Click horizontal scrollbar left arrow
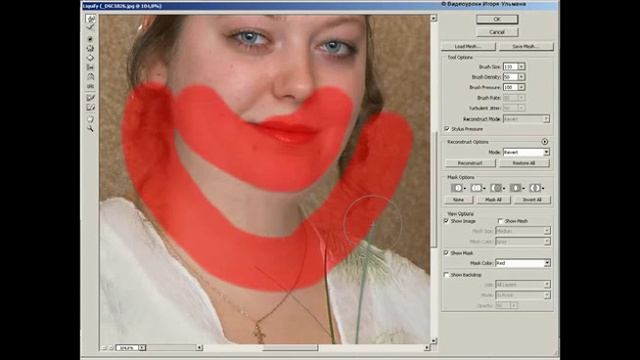Image resolution: width=640 pixels, height=360 pixels. coord(199,348)
